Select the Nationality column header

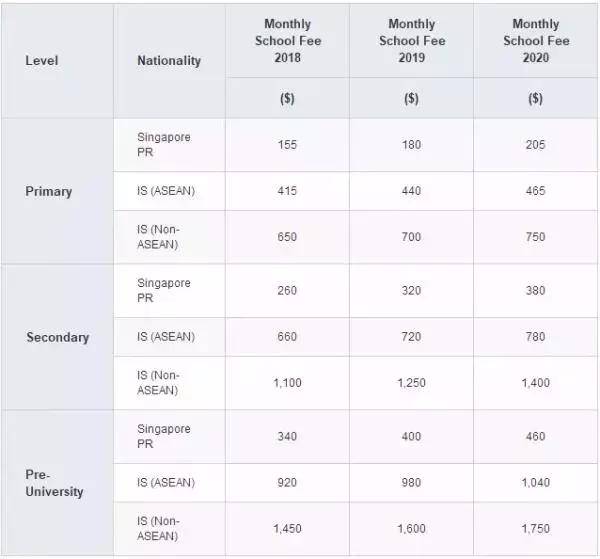click(x=168, y=60)
